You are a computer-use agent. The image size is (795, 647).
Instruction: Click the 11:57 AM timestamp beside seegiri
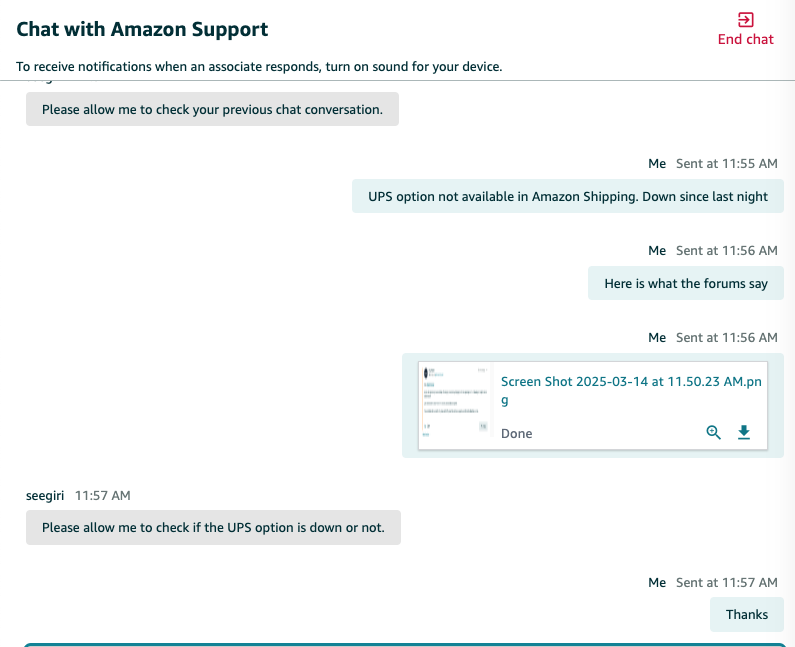pyautogui.click(x=103, y=495)
